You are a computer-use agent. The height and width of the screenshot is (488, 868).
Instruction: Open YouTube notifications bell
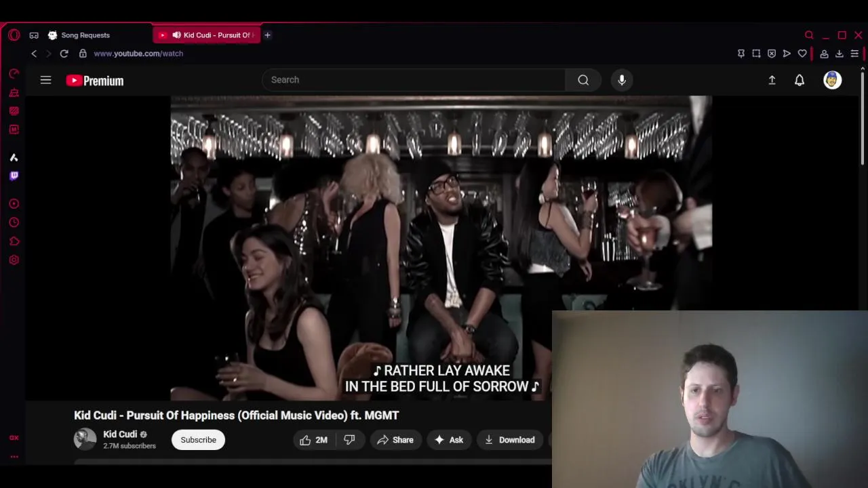tap(800, 80)
